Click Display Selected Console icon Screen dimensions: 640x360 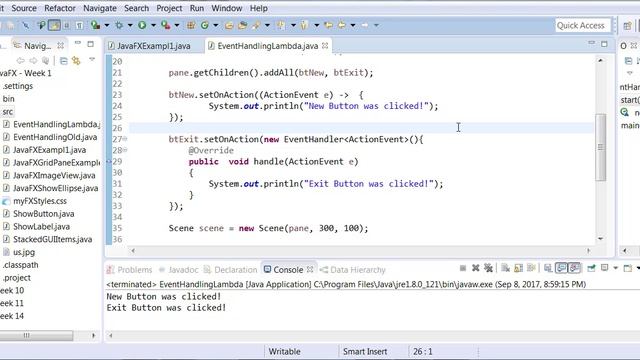604,268
